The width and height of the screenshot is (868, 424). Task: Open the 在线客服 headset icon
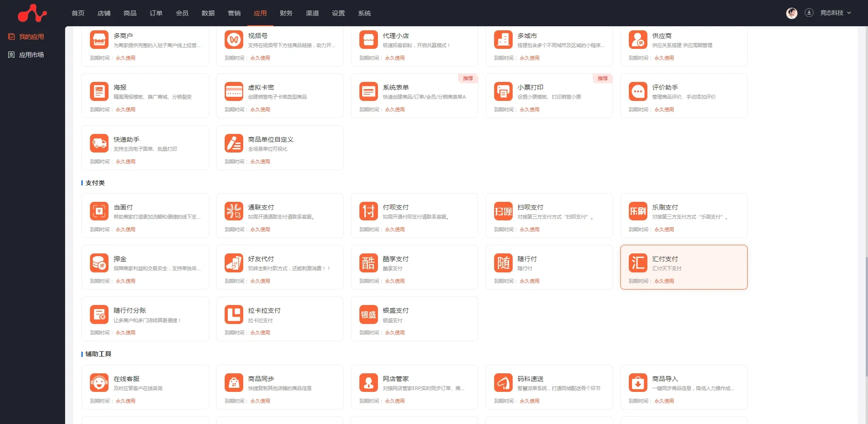[x=99, y=383]
